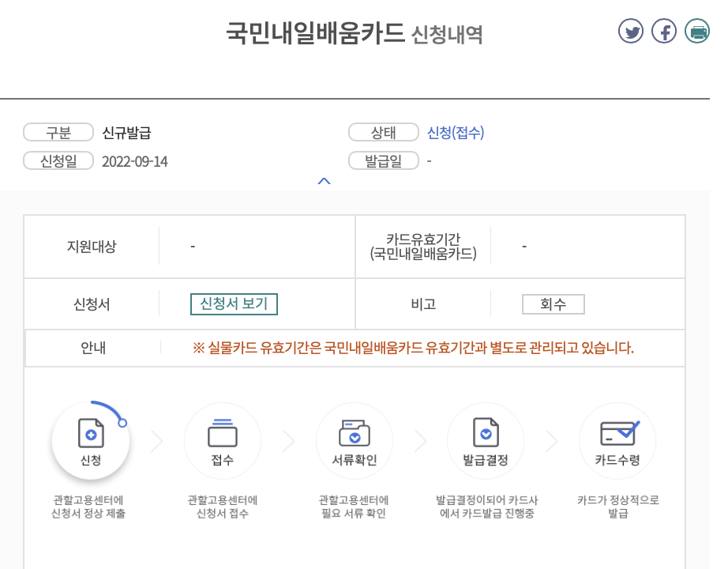The image size is (728, 569).
Task: Click the 비고 row label
Action: (423, 304)
